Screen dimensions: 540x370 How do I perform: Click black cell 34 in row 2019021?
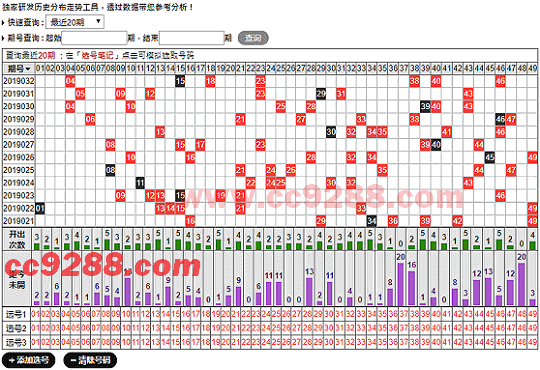[x=371, y=221]
